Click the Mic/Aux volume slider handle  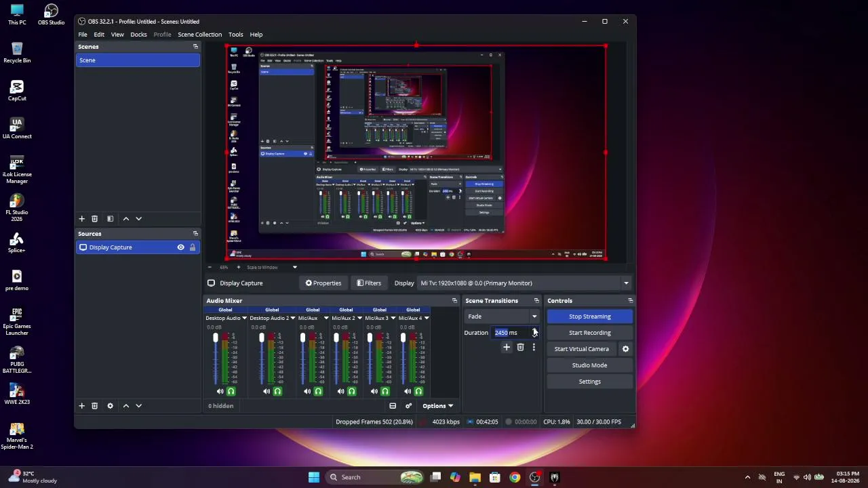pos(303,338)
